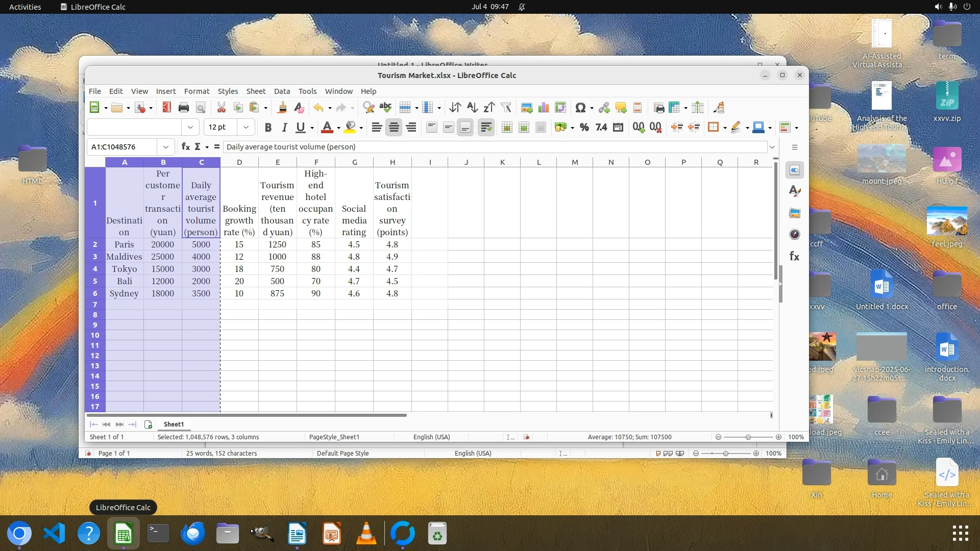Open the Navigator compass in sidebar

(x=795, y=235)
